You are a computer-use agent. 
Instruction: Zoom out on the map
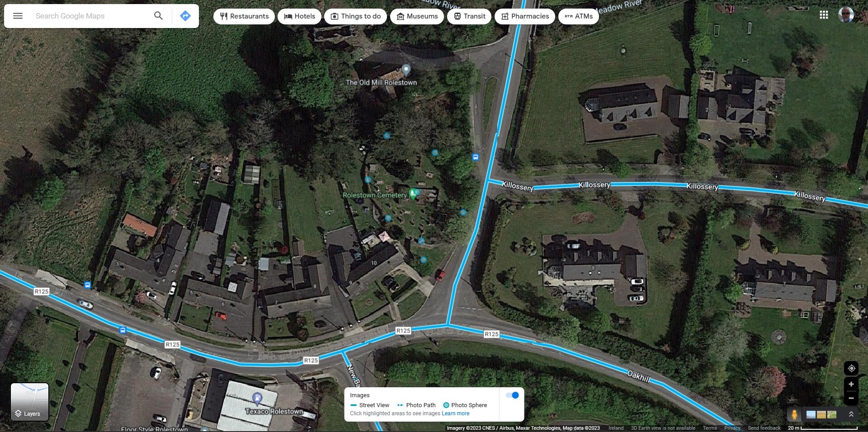tap(851, 398)
